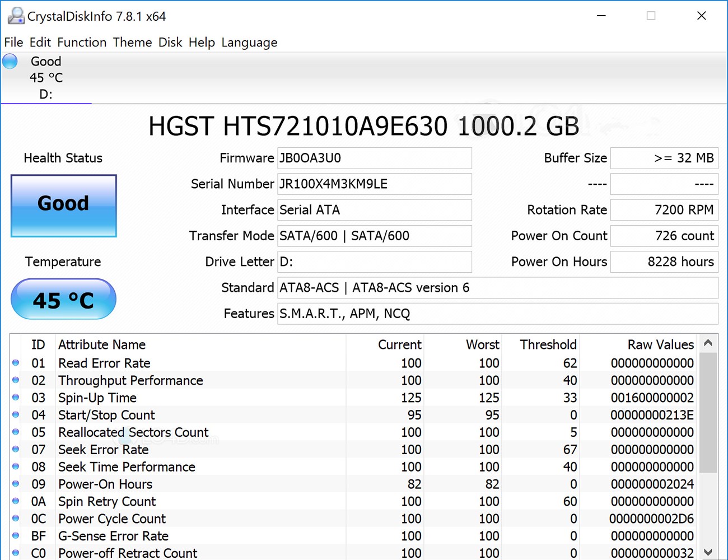
Task: Open the Function menu
Action: [x=82, y=43]
